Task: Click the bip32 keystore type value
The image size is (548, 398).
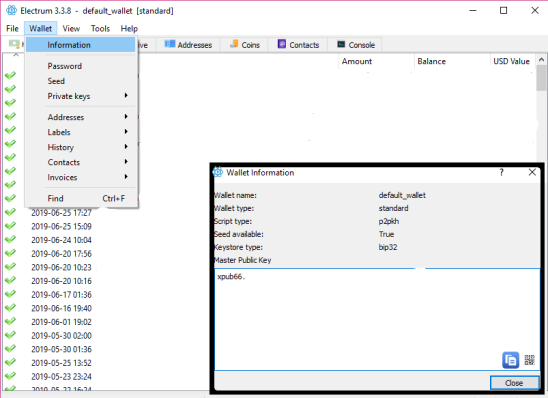Action: 388,247
